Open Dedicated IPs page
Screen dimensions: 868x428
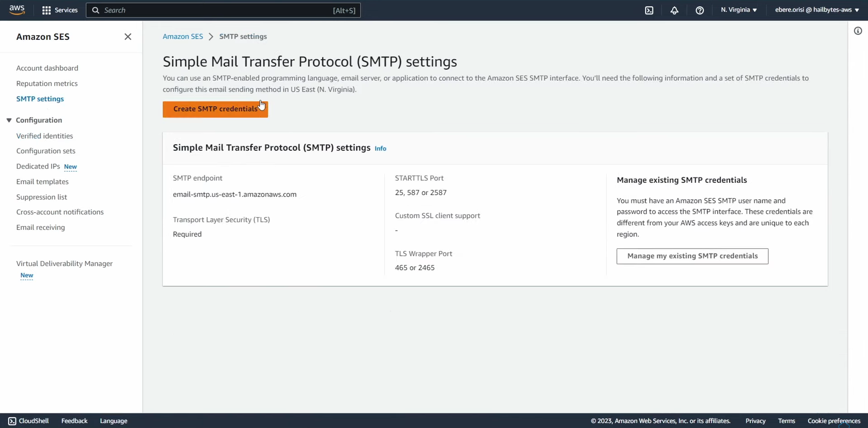point(38,166)
